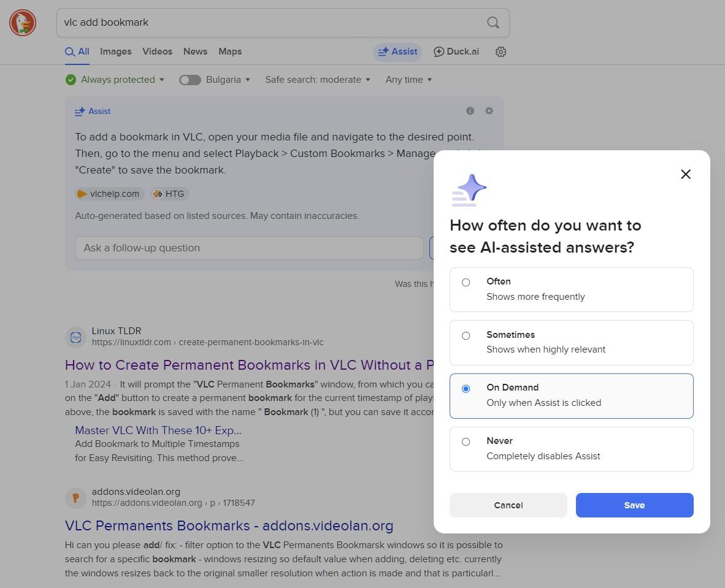Open the Bulgaria region dropdown

point(228,80)
